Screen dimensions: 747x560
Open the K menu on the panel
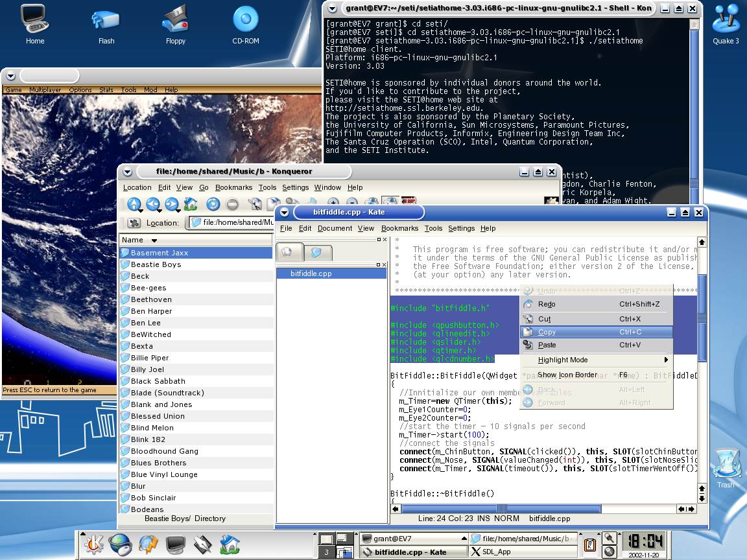coord(94,544)
